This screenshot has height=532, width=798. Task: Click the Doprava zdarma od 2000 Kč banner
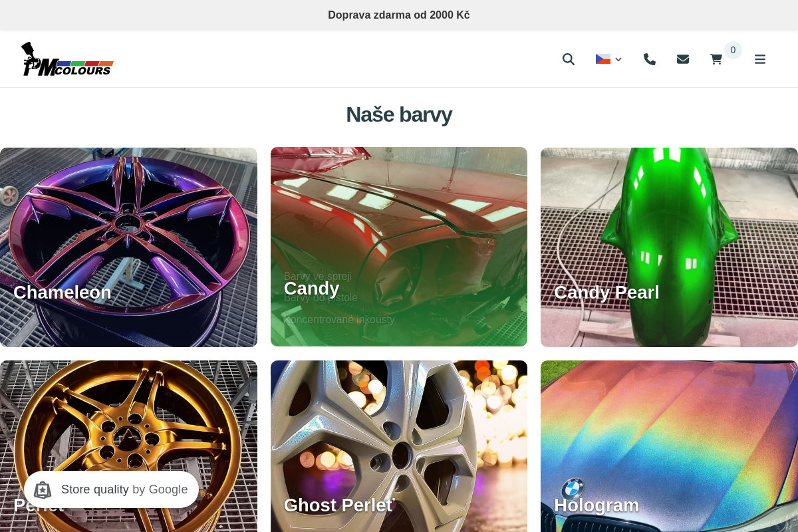[399, 15]
